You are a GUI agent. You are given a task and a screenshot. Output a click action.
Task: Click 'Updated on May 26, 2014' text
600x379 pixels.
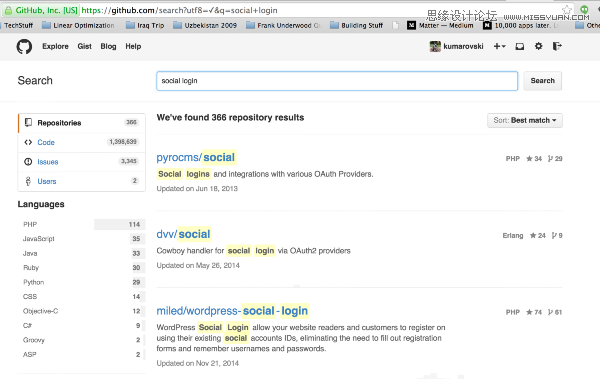[198, 265]
